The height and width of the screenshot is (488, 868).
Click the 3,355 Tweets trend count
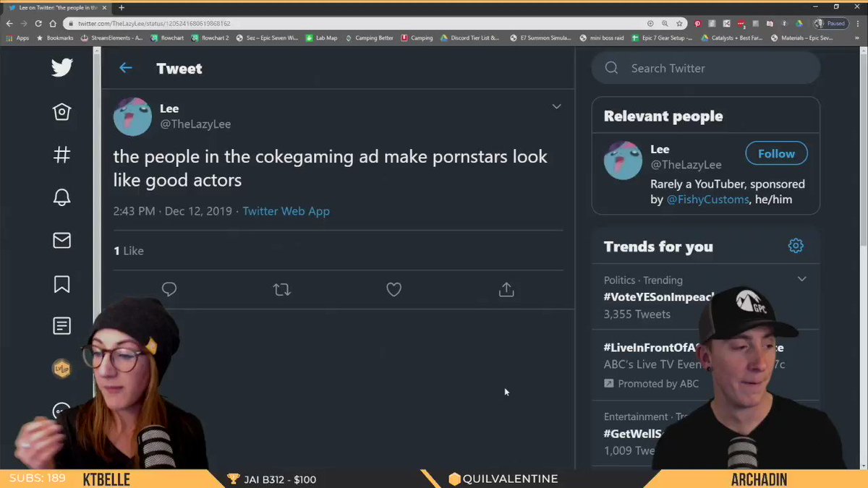[637, 314]
